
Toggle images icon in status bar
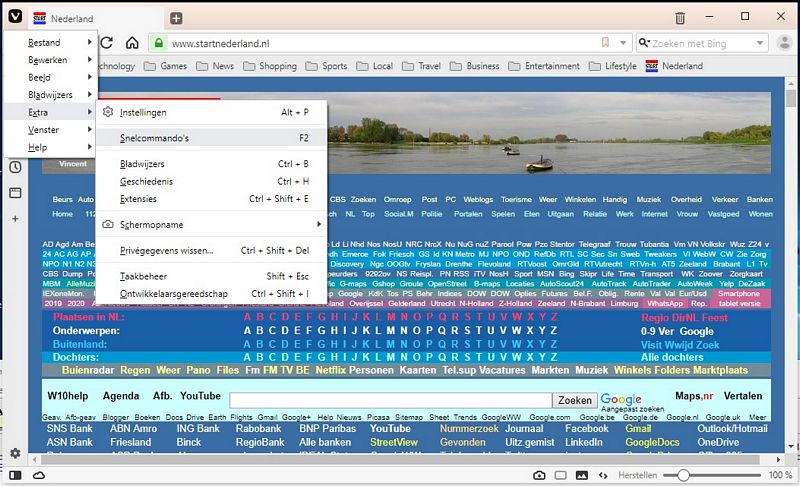click(582, 475)
